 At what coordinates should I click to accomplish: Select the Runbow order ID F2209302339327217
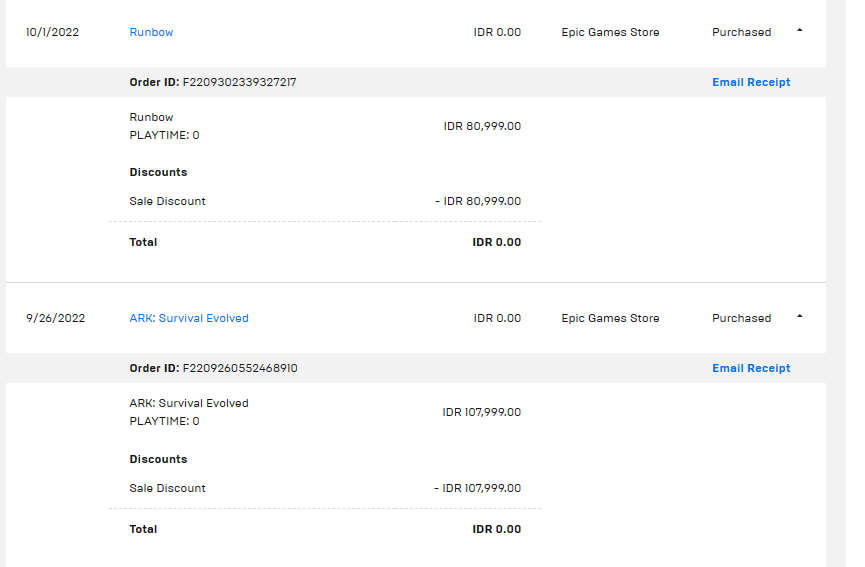(239, 82)
